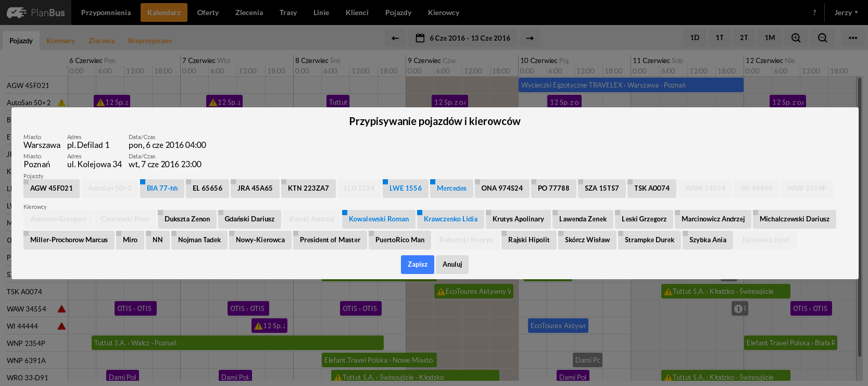The height and width of the screenshot is (386, 868).
Task: Deselect vehicle Mercedes
Action: point(451,189)
